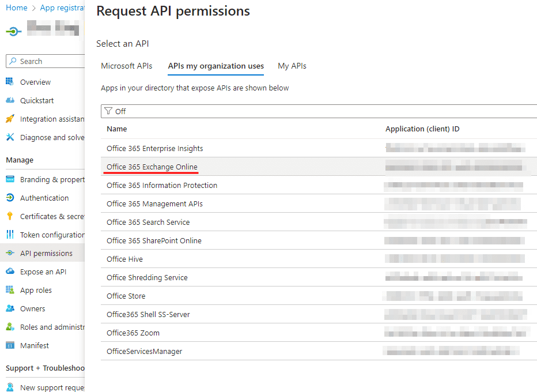The width and height of the screenshot is (537, 392).
Task: Select Office 365 Exchange Online
Action: (319, 167)
